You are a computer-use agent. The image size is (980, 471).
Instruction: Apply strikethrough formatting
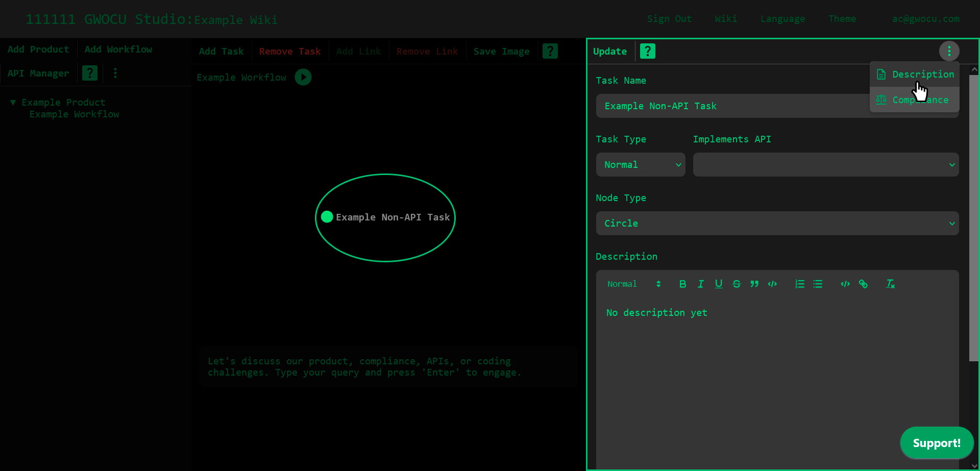point(737,284)
